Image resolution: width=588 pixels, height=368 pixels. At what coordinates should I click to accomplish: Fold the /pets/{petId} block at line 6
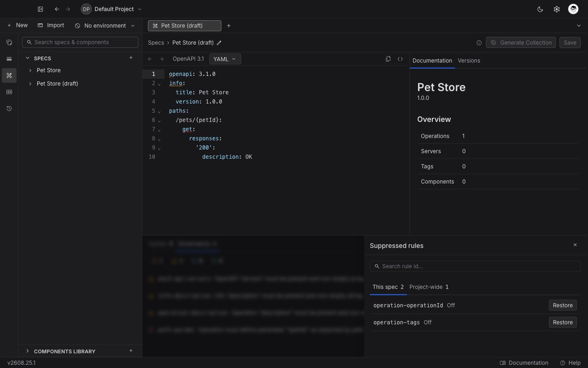point(159,121)
